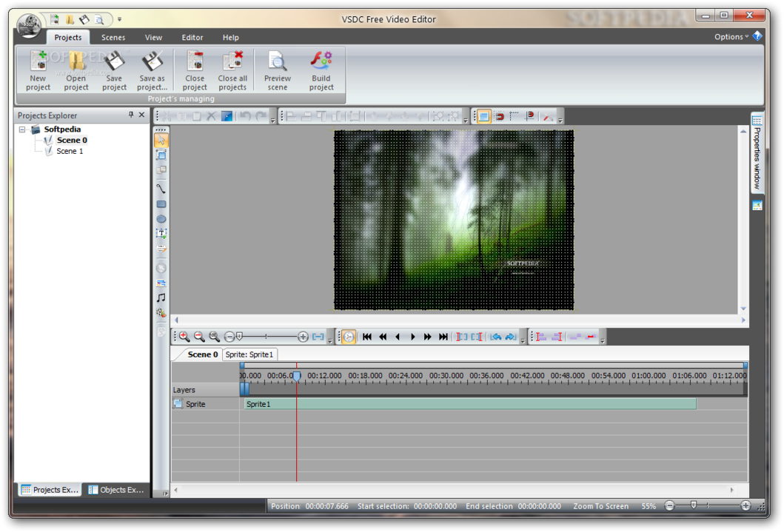Select the tooltip object tool
Image resolution: width=784 pixels, height=532 pixels.
tap(161, 249)
